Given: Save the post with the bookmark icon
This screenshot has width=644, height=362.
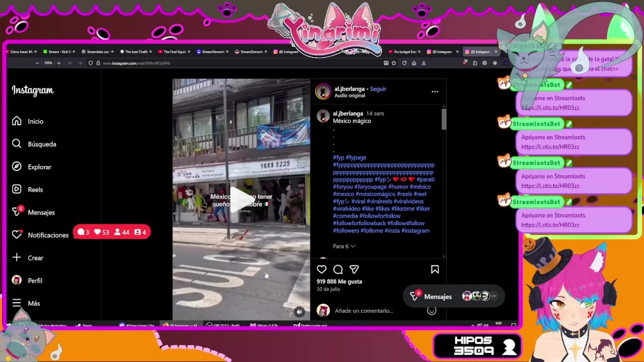Looking at the screenshot, I should click(x=435, y=269).
